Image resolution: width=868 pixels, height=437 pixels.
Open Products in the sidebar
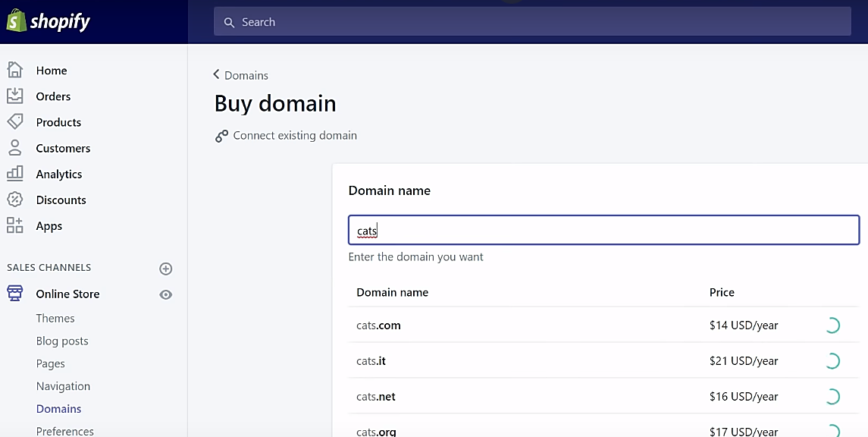[58, 122]
